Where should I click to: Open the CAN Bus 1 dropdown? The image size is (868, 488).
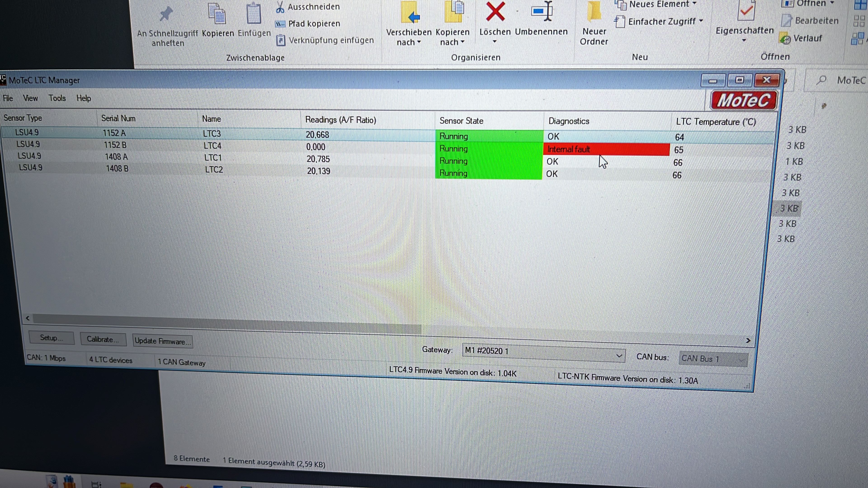(x=713, y=359)
